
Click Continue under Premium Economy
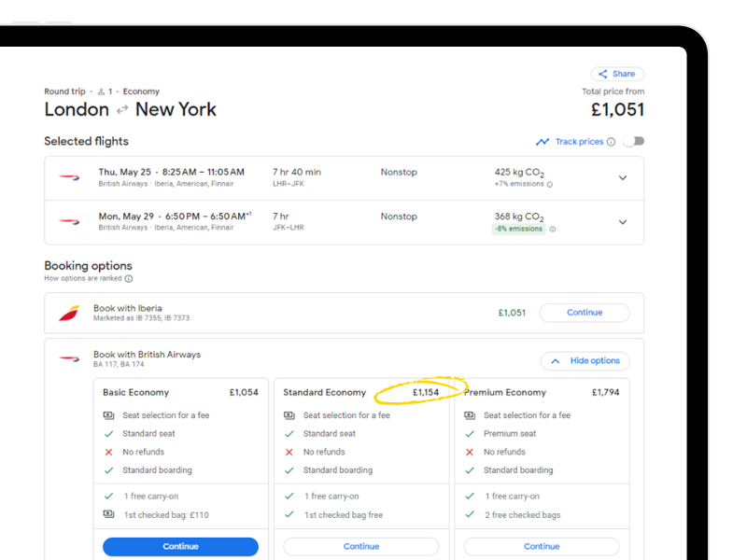(x=542, y=546)
